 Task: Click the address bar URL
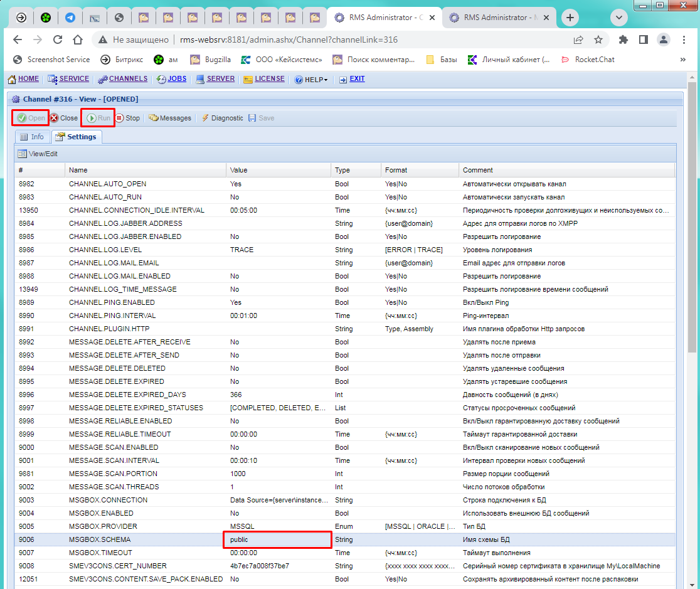pos(289,40)
